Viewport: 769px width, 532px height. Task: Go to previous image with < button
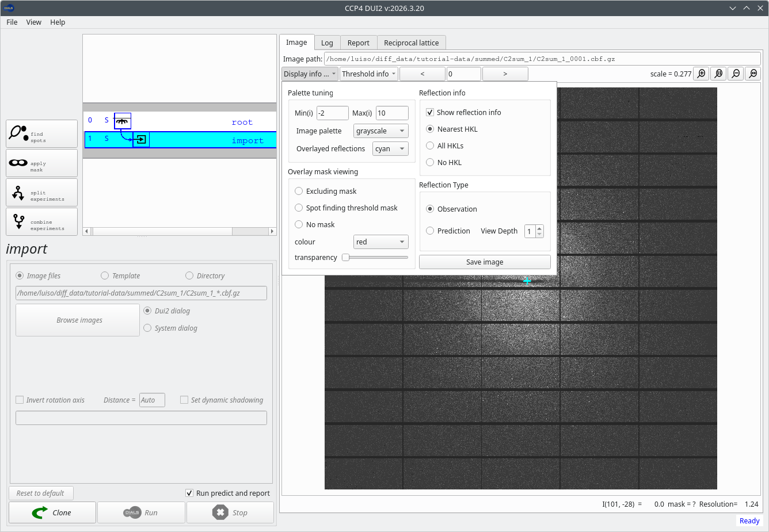click(x=422, y=74)
